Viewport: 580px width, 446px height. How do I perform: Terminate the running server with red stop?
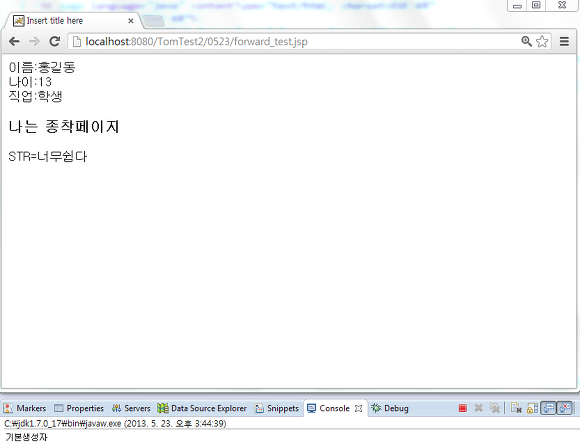pyautogui.click(x=462, y=408)
